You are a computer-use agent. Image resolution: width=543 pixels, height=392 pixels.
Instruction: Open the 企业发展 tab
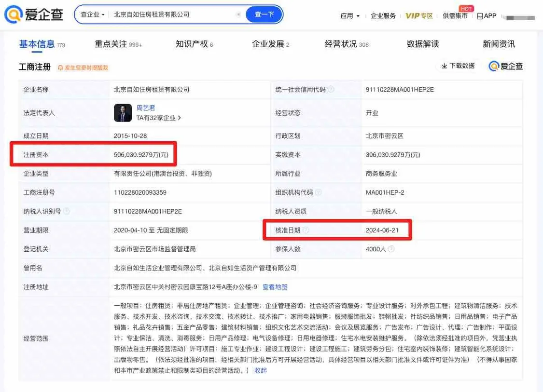(270, 44)
